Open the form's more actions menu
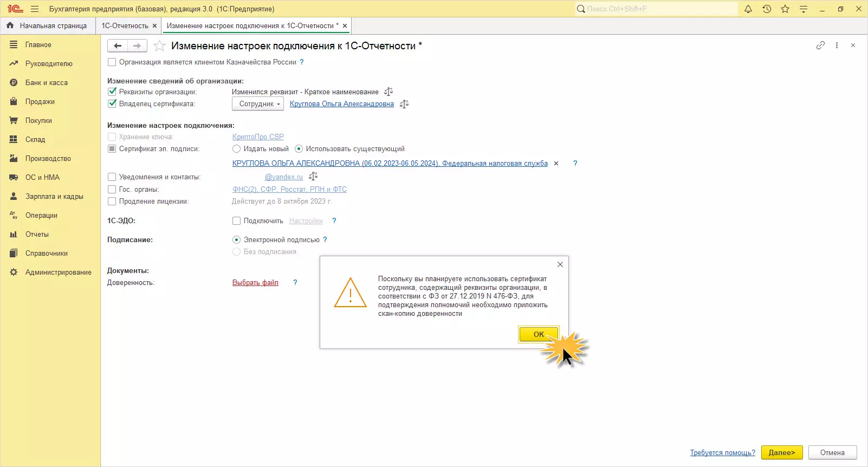The image size is (868, 467). 837,46
